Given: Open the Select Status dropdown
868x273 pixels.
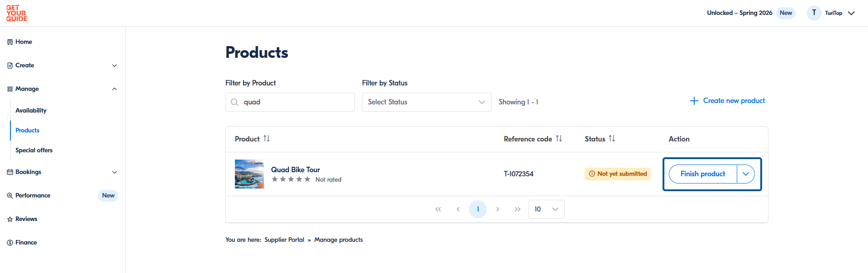Looking at the screenshot, I should point(426,102).
